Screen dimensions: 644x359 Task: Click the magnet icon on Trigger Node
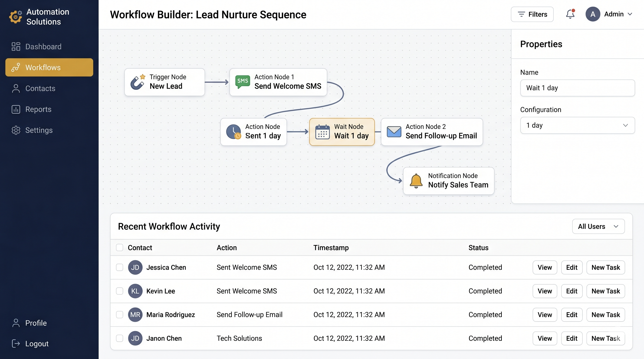tap(138, 82)
